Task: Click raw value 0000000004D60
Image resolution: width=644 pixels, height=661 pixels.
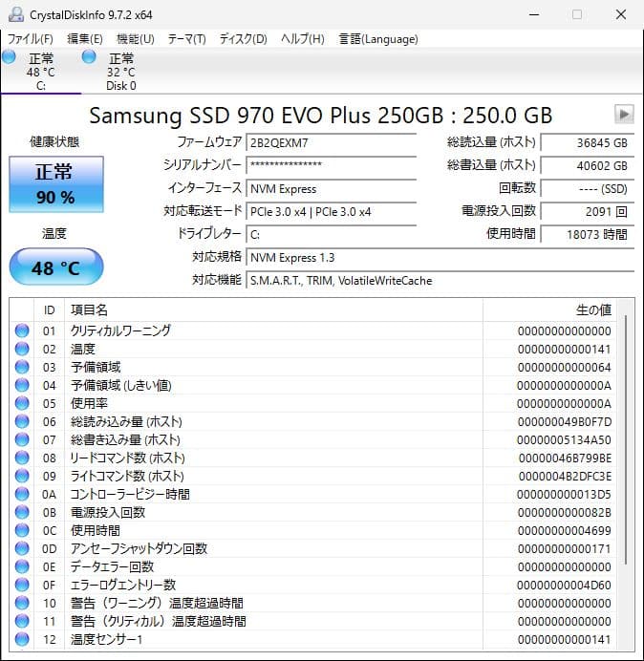Action: click(x=564, y=586)
